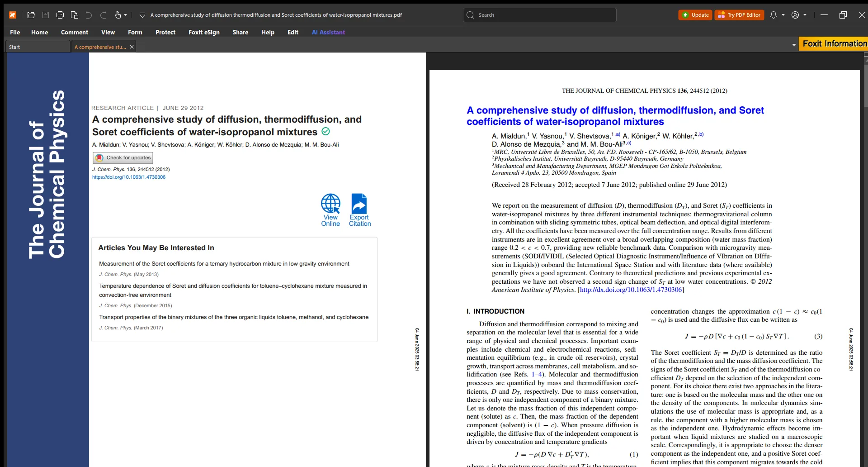
Task: Expand the user account dropdown arrow
Action: coord(805,15)
